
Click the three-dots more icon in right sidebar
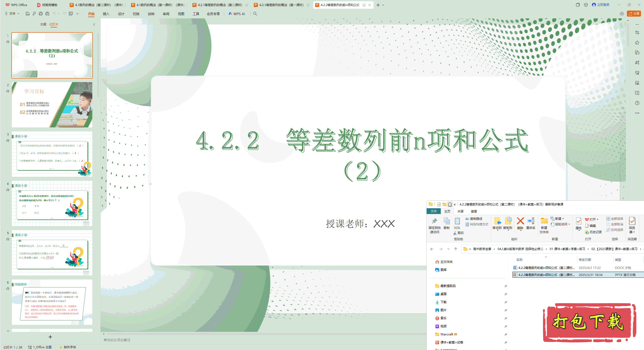[637, 113]
